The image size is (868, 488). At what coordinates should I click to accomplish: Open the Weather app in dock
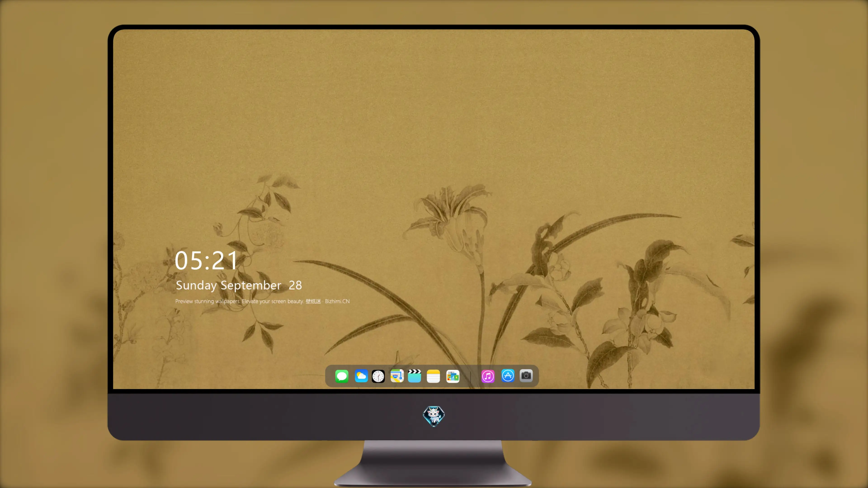(x=361, y=376)
